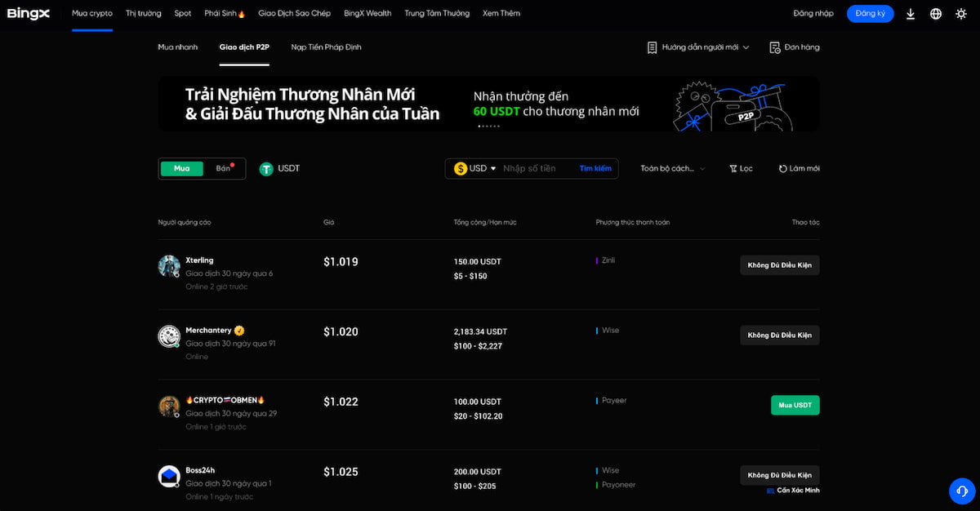This screenshot has height=511, width=980.
Task: Open the Đơn hàng orders icon
Action: tap(774, 47)
